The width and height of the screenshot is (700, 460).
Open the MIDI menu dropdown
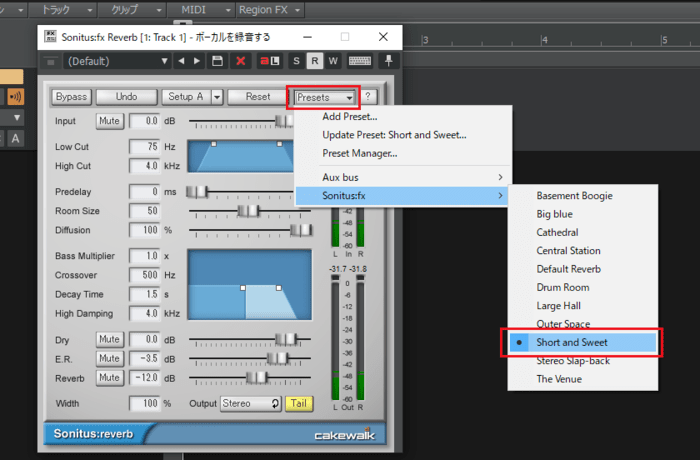(x=201, y=10)
